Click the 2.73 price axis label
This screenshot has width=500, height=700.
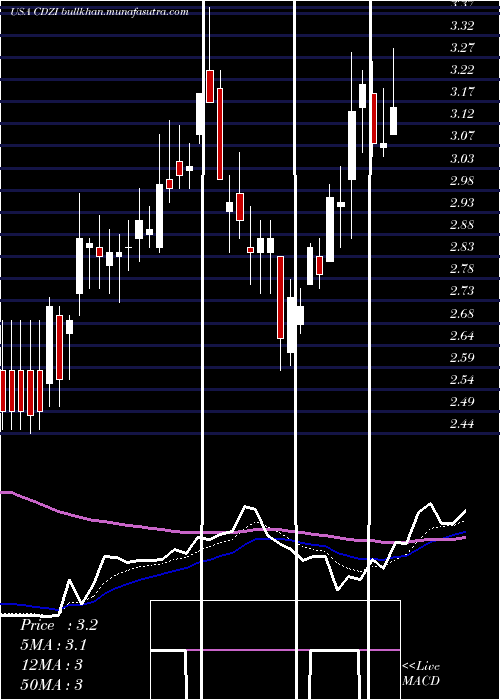tap(462, 291)
